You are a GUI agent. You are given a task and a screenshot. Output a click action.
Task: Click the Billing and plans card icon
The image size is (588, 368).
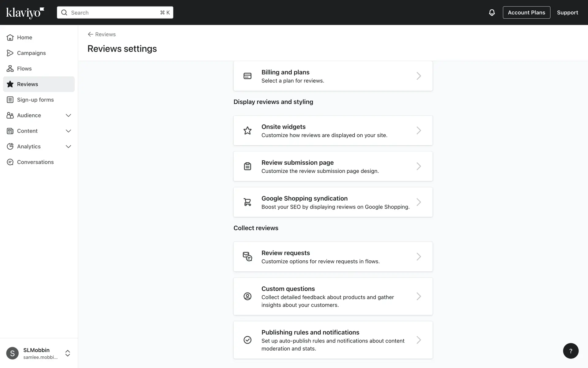pos(247,76)
